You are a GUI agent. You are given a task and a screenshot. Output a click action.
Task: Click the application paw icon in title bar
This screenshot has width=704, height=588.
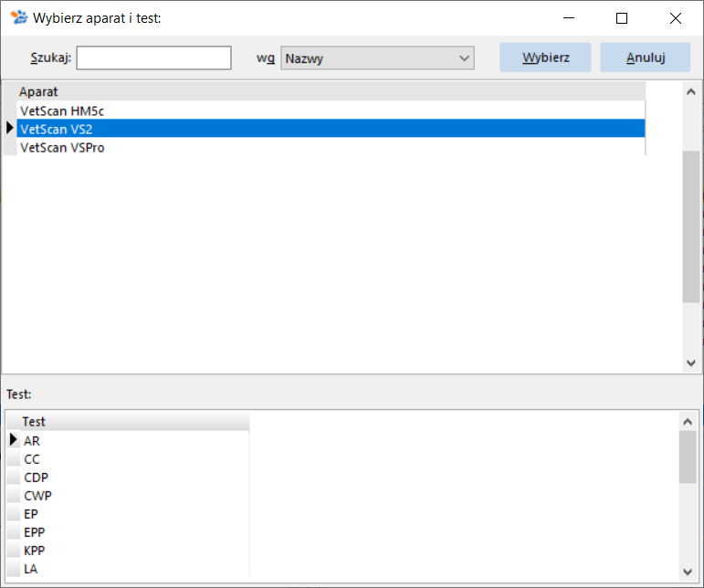click(19, 18)
